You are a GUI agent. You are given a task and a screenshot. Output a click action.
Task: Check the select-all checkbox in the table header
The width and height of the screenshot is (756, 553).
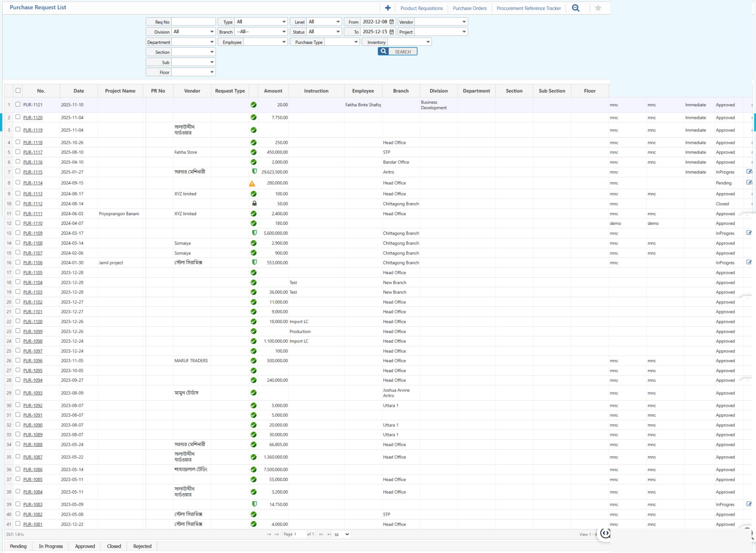pos(17,90)
